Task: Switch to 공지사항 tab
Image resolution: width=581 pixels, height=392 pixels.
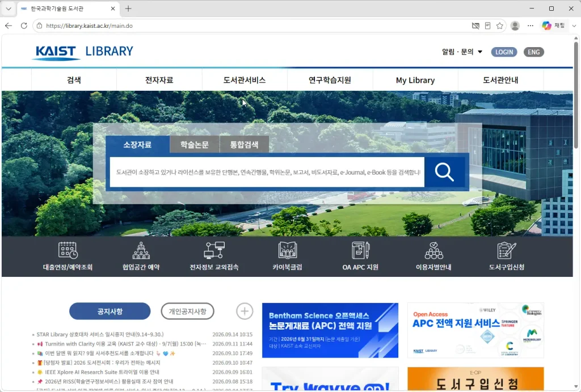Action: (x=110, y=311)
